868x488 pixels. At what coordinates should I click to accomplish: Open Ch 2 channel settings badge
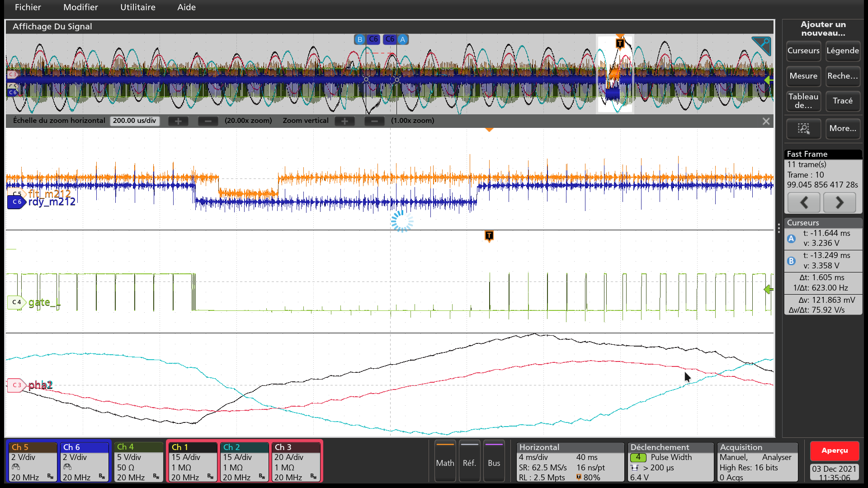click(245, 462)
